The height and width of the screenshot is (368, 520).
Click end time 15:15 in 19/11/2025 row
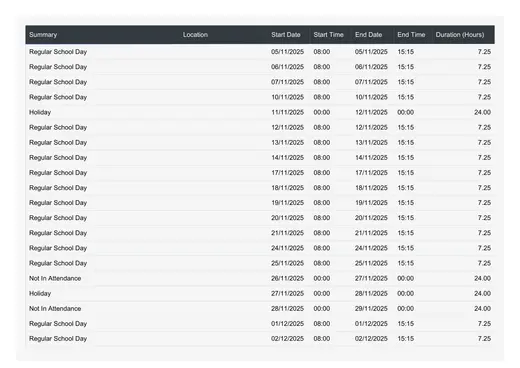406,203
